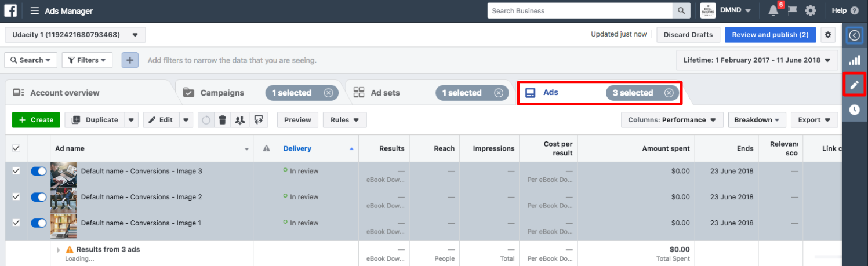Click the Review and publish button
This screenshot has height=266, width=868.
click(x=770, y=35)
